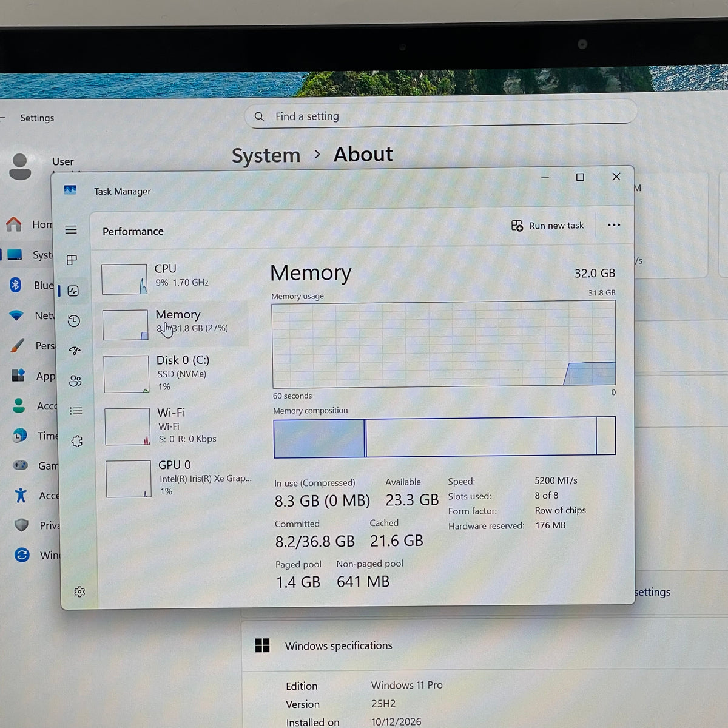Click the Memory usage graph
The width and height of the screenshot is (728, 728).
444,344
